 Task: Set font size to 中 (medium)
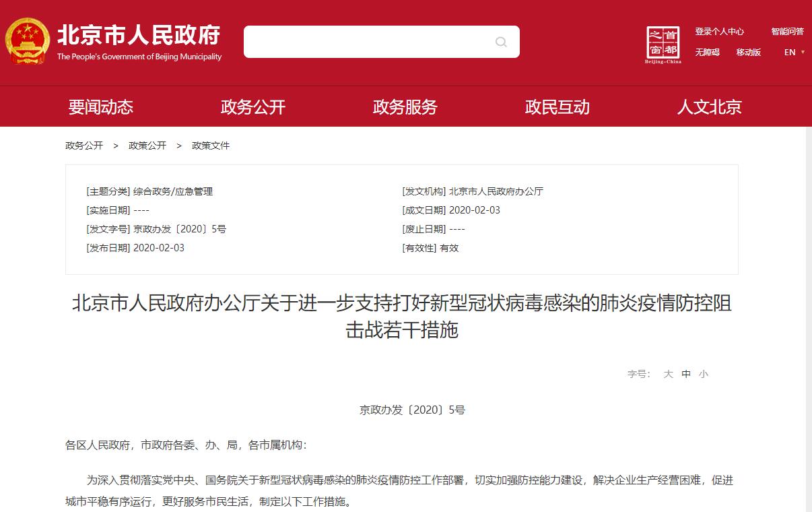click(x=686, y=374)
